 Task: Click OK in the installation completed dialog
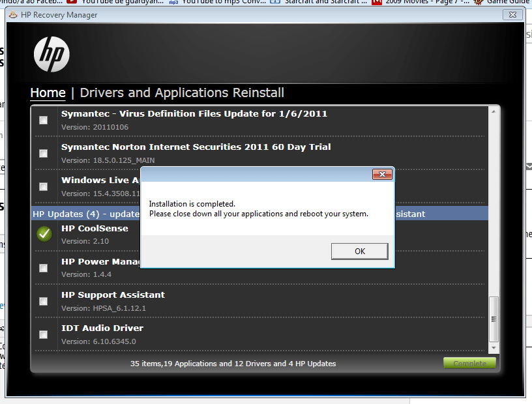(360, 252)
